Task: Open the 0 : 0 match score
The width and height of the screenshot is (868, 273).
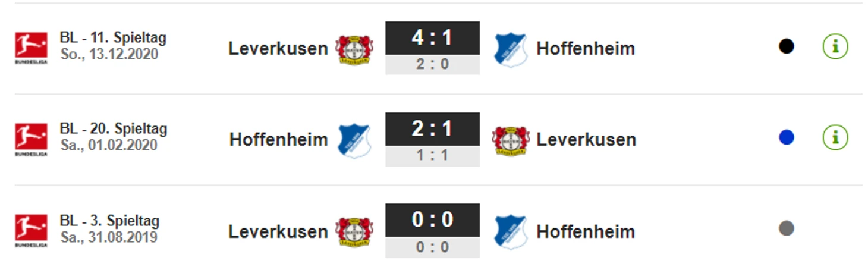Action: point(432,220)
